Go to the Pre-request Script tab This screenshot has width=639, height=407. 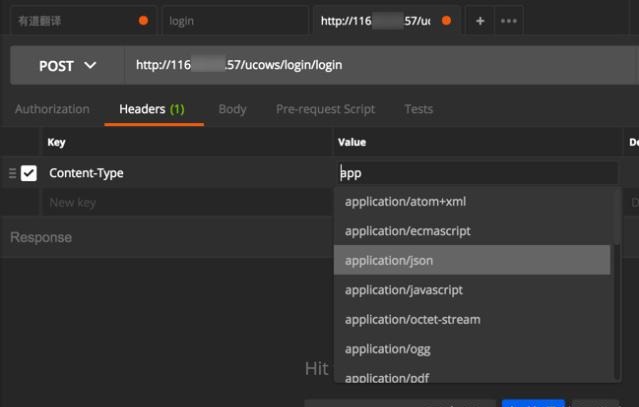point(325,109)
